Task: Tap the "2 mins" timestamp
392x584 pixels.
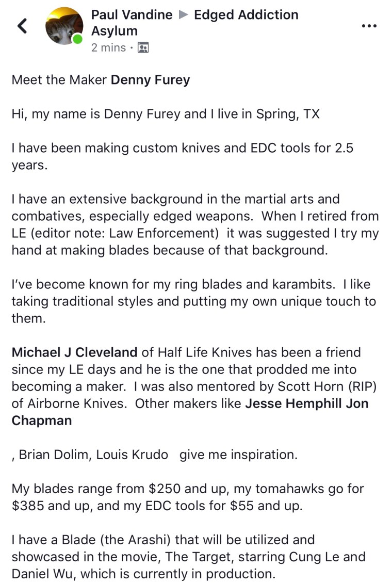Action: pyautogui.click(x=108, y=47)
